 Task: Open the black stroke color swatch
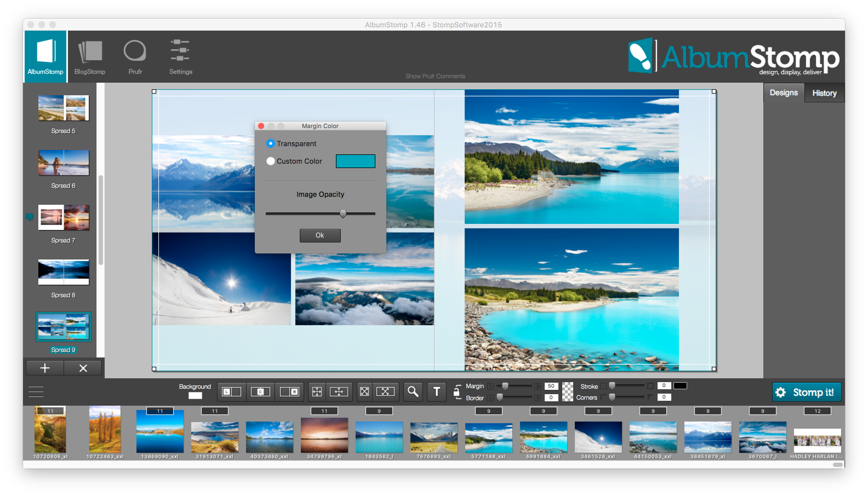click(x=680, y=386)
